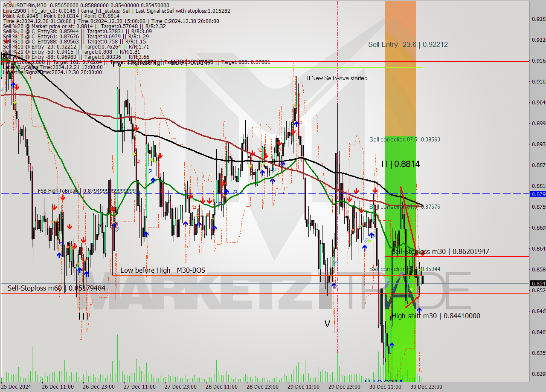Click the blue 0.879 price tag on axis
The width and height of the screenshot is (546, 392).
click(x=537, y=194)
